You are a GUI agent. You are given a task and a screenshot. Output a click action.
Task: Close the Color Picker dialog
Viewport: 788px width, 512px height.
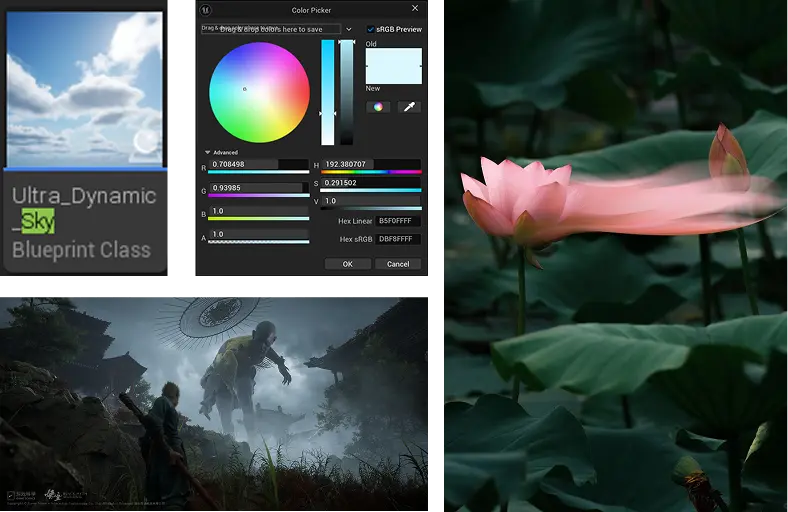pyautogui.click(x=416, y=10)
